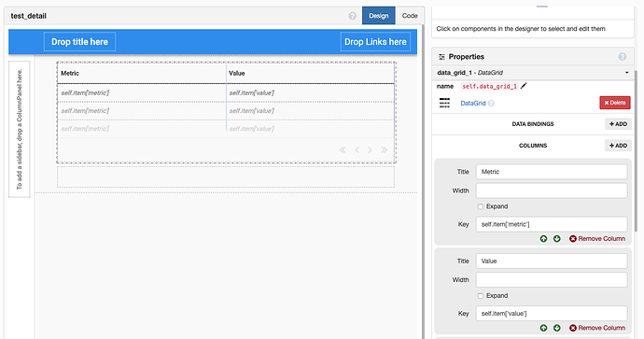Remove the Metric column
The height and width of the screenshot is (339, 644).
tap(597, 239)
